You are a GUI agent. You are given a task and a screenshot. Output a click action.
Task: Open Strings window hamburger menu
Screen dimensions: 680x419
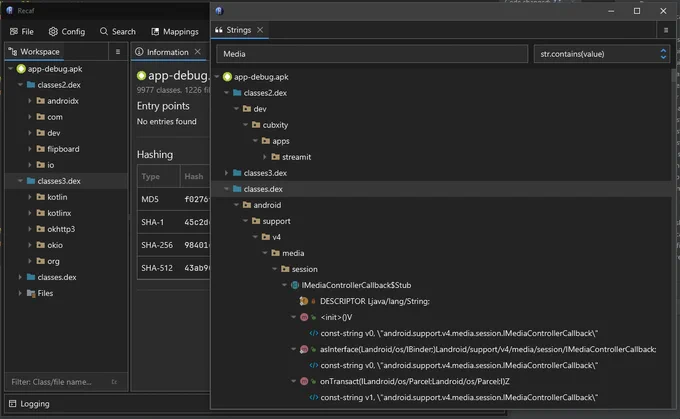[666, 30]
